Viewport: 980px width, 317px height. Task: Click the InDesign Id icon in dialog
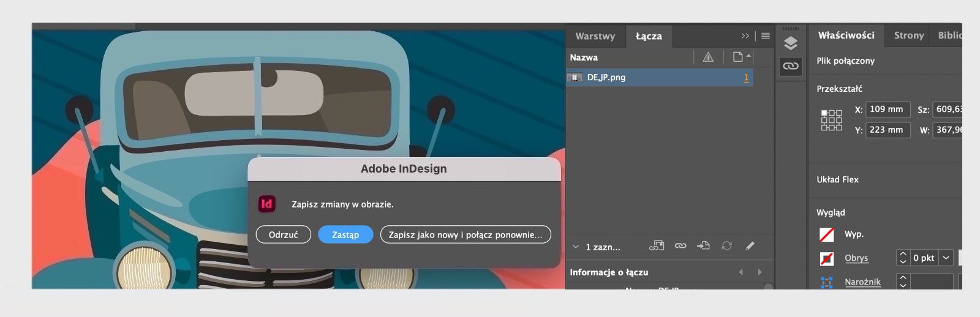click(266, 204)
